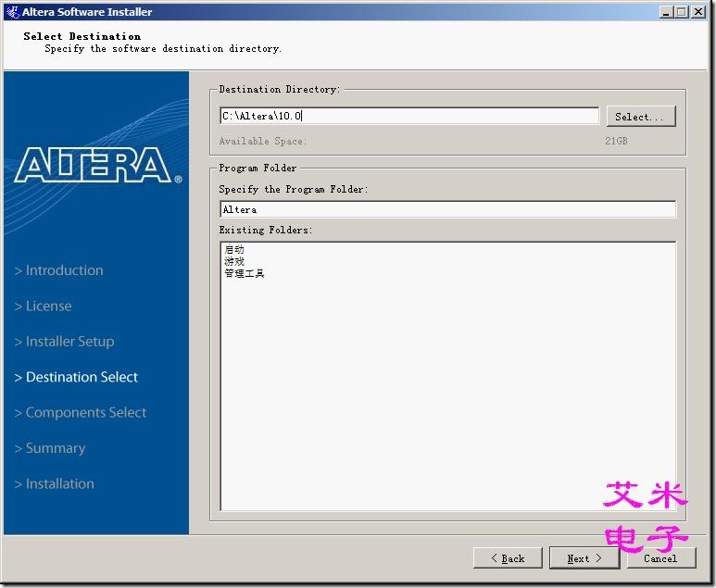Image resolution: width=716 pixels, height=588 pixels.
Task: Click the Installer Setup step in sidebar
Action: point(65,342)
